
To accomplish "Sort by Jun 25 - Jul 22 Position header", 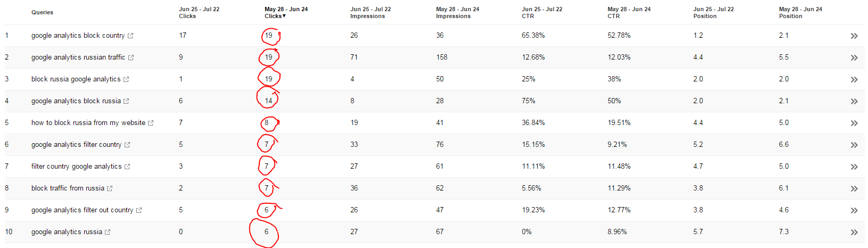I will pyautogui.click(x=714, y=13).
